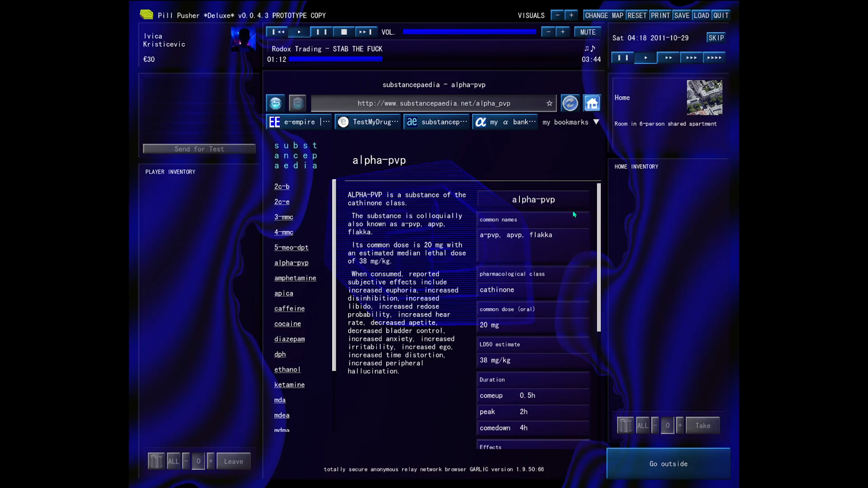The image size is (868, 488).
Task: Click CHANGE MAP in top menu
Action: 604,15
